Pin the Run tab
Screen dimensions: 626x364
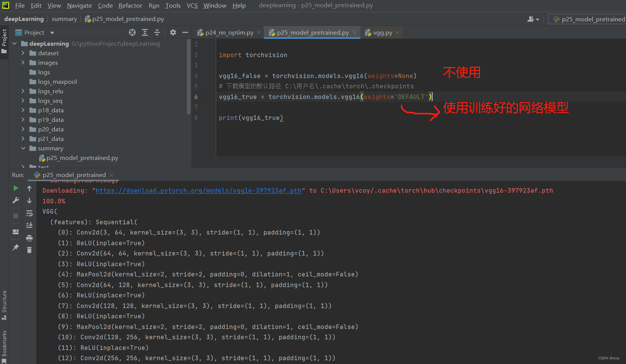point(16,247)
